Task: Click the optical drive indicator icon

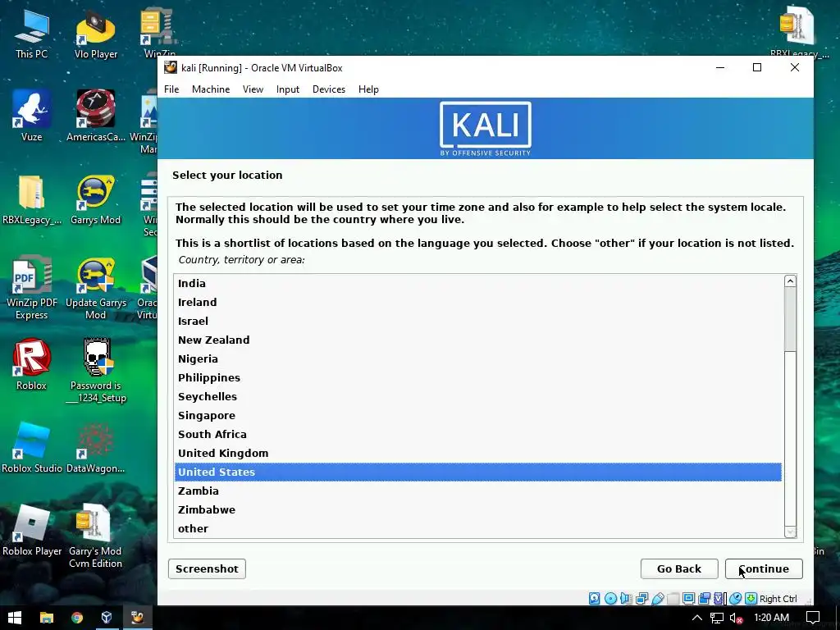Action: click(x=610, y=598)
